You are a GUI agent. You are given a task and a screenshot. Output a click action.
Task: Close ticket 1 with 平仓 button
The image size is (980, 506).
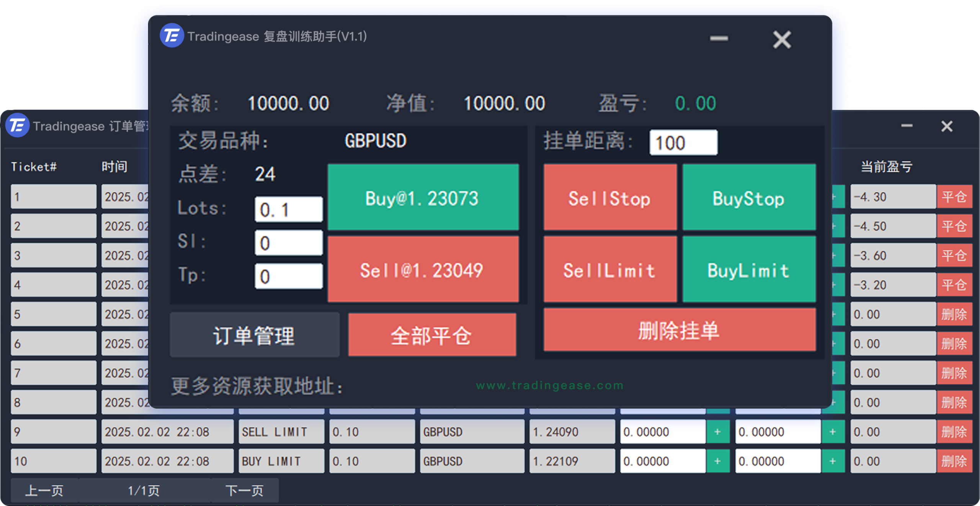click(954, 197)
